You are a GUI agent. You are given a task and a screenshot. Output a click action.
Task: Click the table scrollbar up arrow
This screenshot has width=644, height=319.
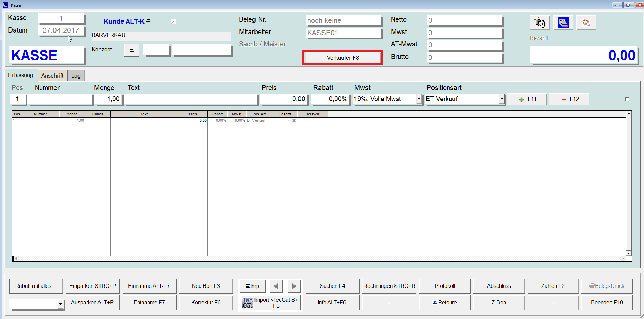(x=629, y=114)
